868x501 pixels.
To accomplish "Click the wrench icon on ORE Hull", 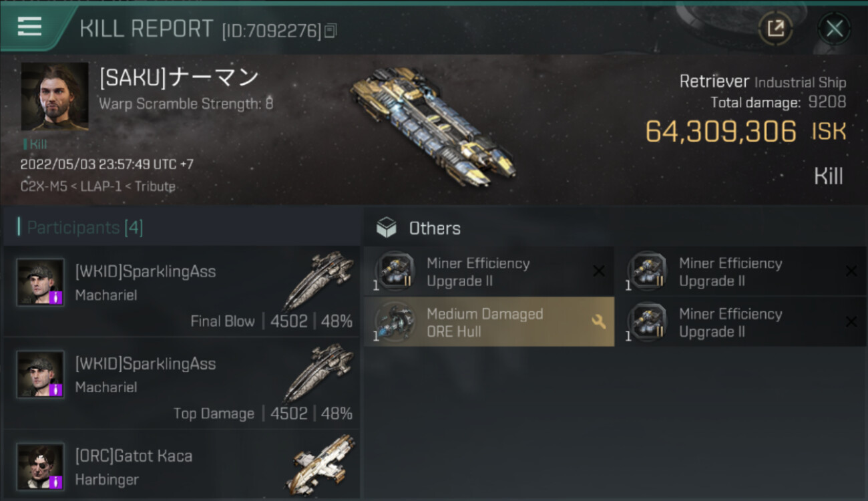I will [598, 322].
